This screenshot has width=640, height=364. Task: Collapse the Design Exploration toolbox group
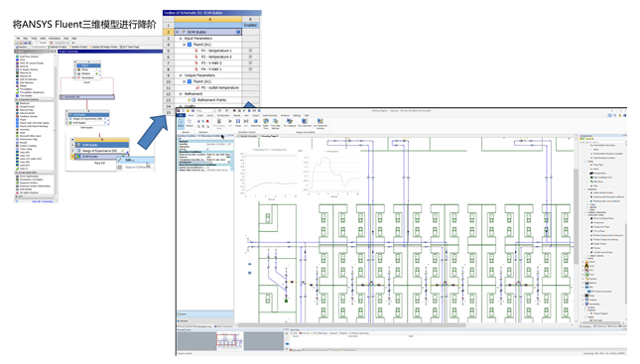16,173
